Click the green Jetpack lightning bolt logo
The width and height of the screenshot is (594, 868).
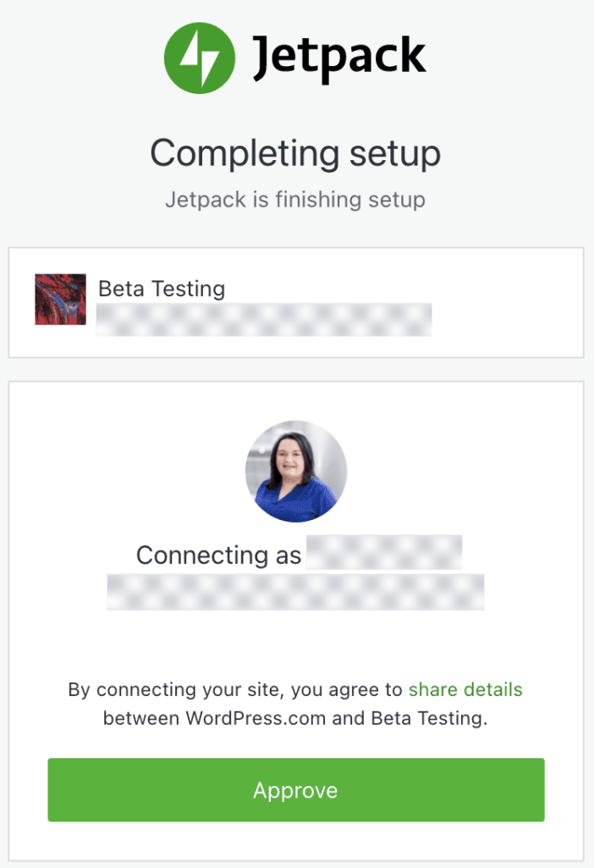click(200, 58)
